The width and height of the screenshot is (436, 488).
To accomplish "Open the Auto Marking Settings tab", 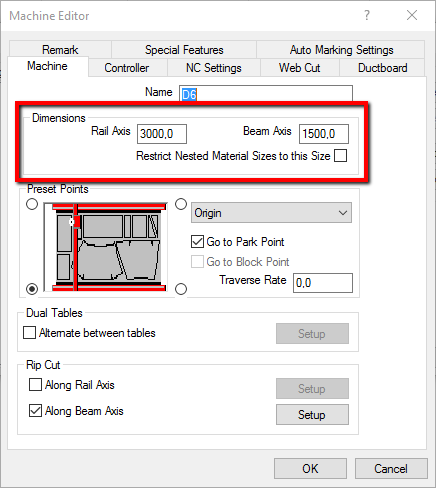I will (x=341, y=50).
